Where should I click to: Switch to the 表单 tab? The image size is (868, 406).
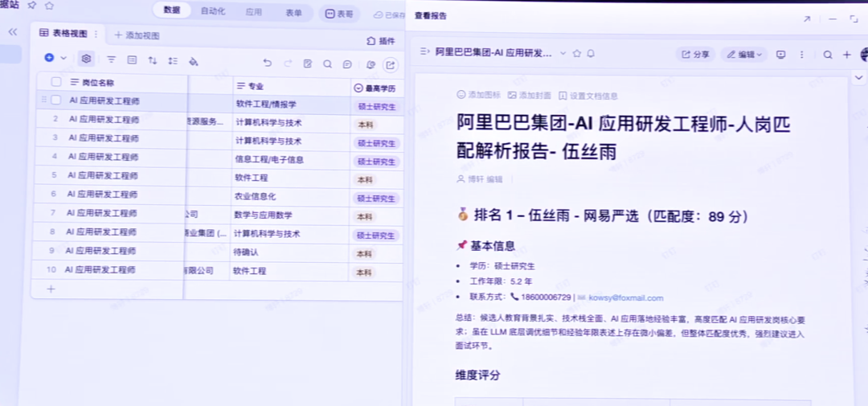point(294,12)
